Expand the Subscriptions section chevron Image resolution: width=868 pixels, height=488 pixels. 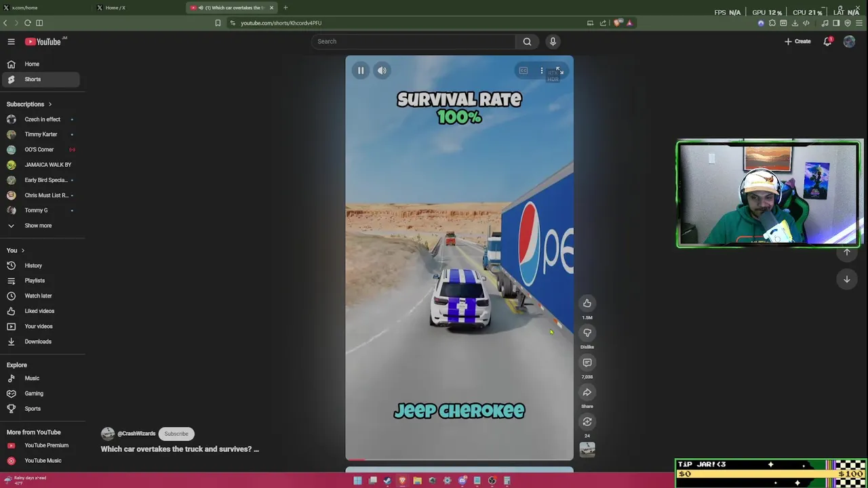[x=50, y=104]
